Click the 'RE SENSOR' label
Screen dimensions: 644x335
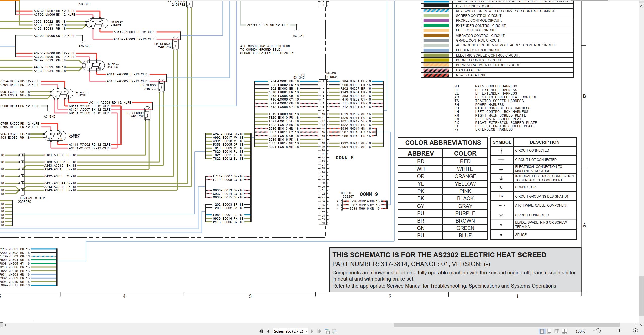click(135, 113)
